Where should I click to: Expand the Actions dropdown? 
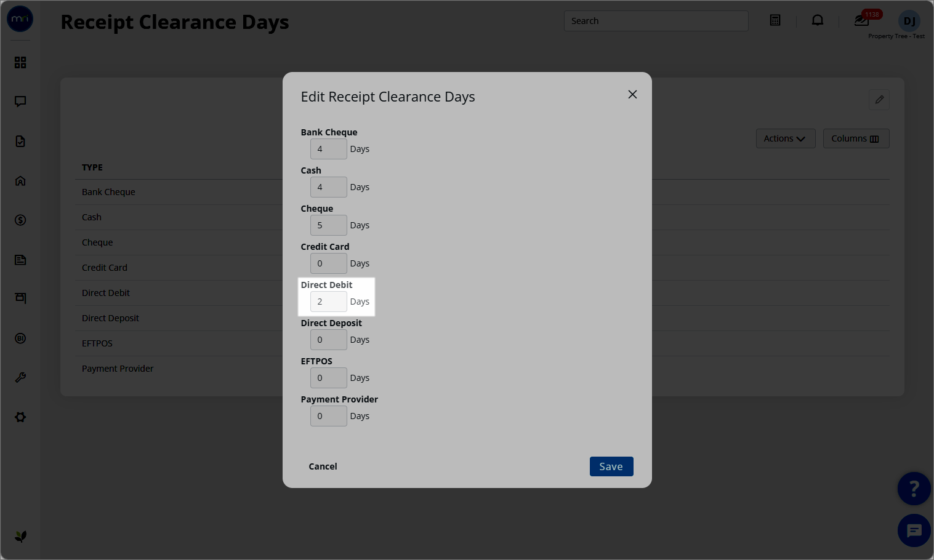(x=786, y=138)
